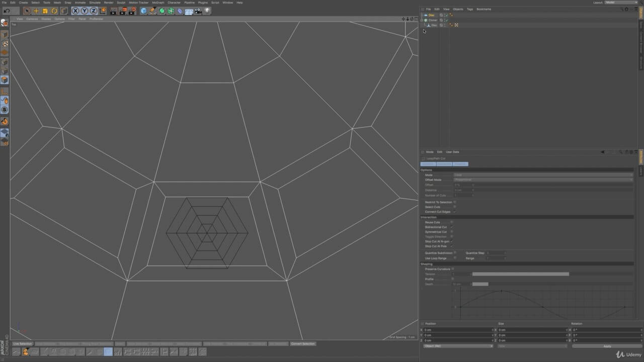The width and height of the screenshot is (644, 362).
Task: Click the Undo arrow icon
Action: click(7, 11)
